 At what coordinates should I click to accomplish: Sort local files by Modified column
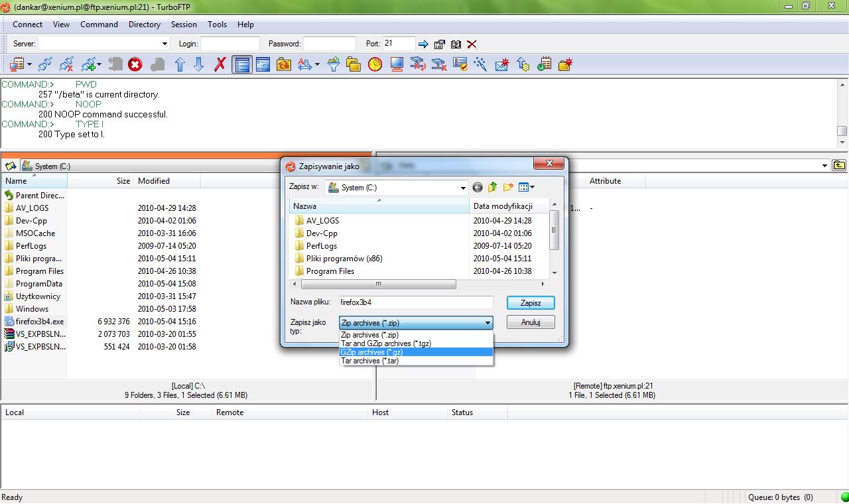point(166,180)
